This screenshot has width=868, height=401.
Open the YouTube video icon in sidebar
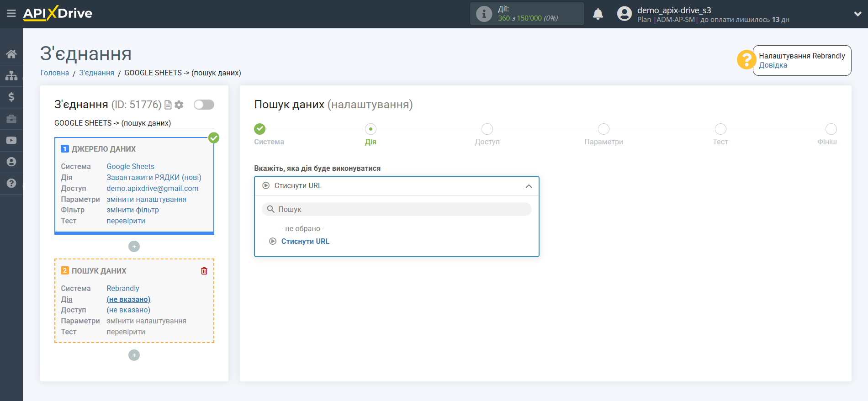[11, 140]
